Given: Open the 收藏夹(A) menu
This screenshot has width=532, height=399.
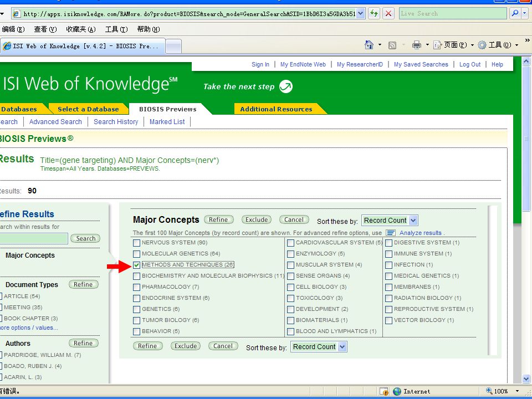Looking at the screenshot, I should click(x=81, y=29).
